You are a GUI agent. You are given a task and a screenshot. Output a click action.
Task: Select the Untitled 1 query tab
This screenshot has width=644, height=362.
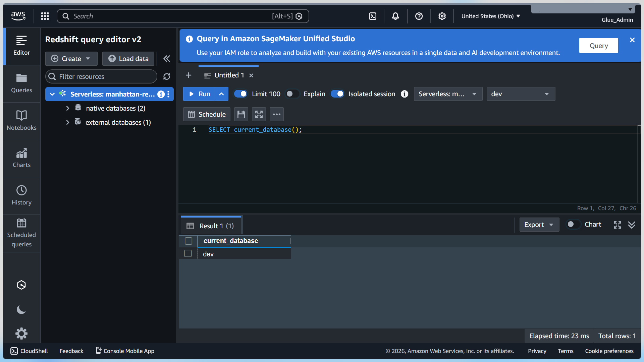point(229,75)
